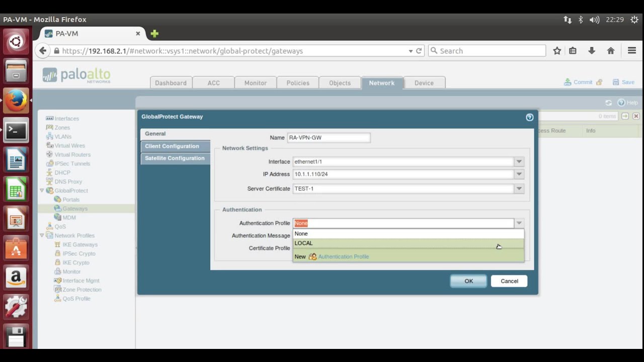Open LibreOffice Writer from the dock
The image size is (644, 362).
pos(16,160)
